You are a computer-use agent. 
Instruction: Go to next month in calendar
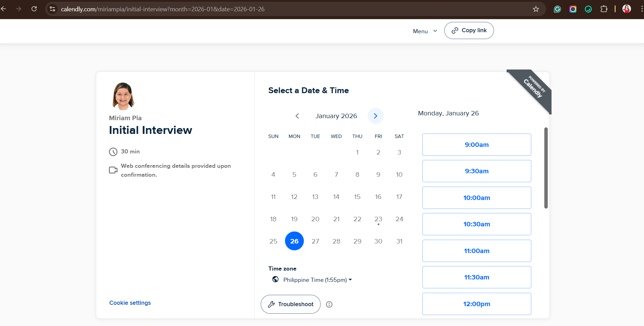point(375,116)
